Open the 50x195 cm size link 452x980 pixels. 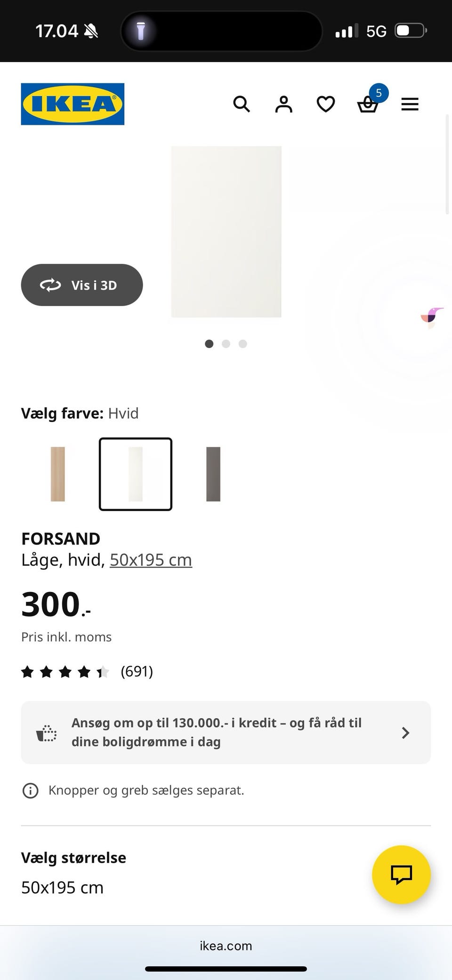point(151,560)
